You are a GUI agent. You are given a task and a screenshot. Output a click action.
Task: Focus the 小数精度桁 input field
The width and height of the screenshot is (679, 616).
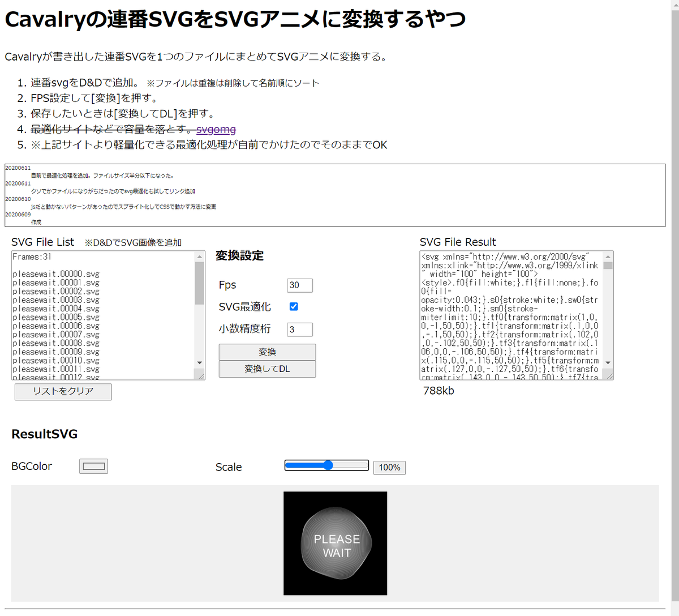pos(300,330)
